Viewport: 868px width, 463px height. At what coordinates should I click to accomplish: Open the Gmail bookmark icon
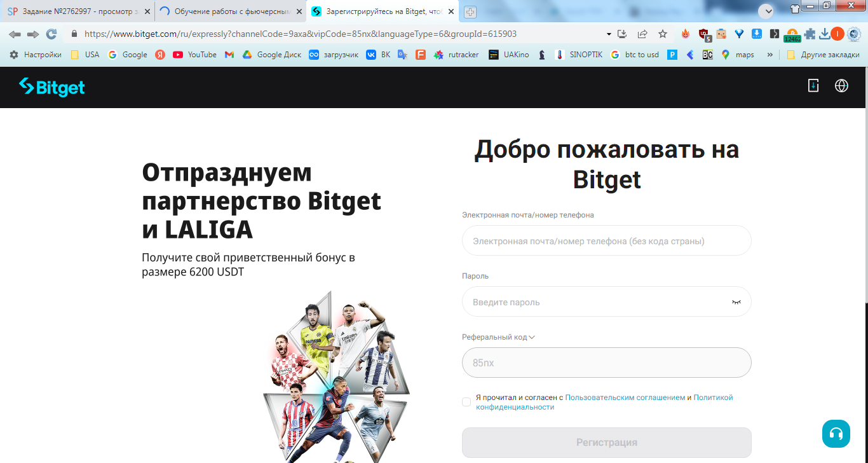[229, 55]
